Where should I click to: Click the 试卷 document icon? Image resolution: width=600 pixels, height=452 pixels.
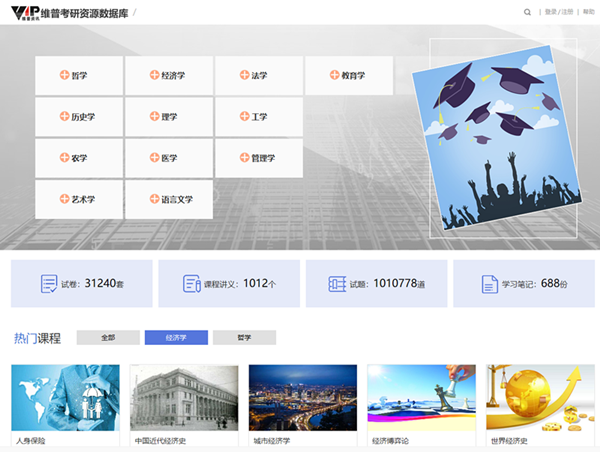[49, 284]
